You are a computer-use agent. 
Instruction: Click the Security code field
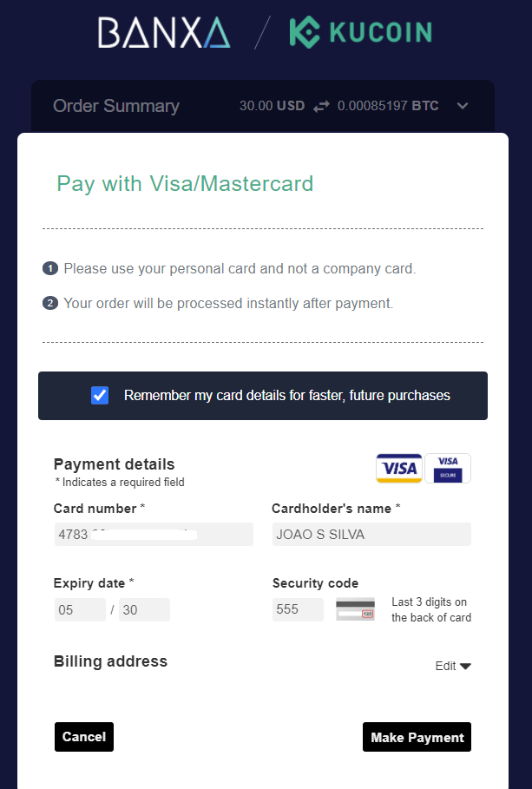coord(298,609)
